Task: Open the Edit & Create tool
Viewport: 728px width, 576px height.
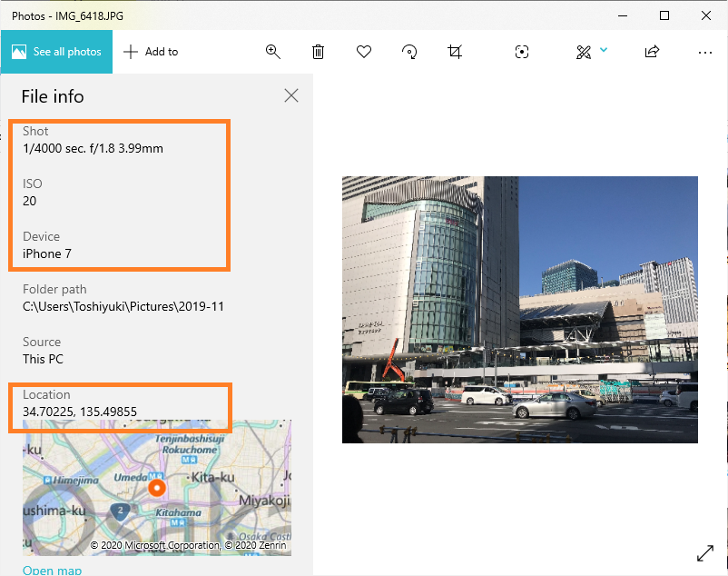Action: pos(584,52)
